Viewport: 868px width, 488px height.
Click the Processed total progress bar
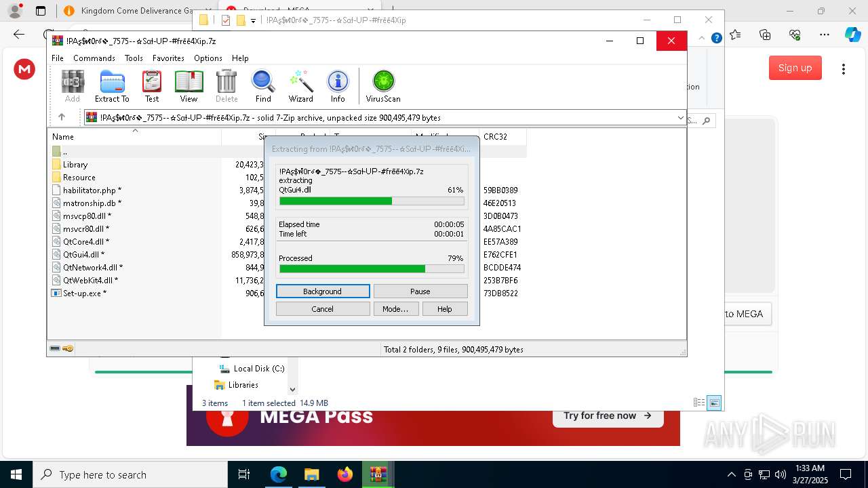372,269
